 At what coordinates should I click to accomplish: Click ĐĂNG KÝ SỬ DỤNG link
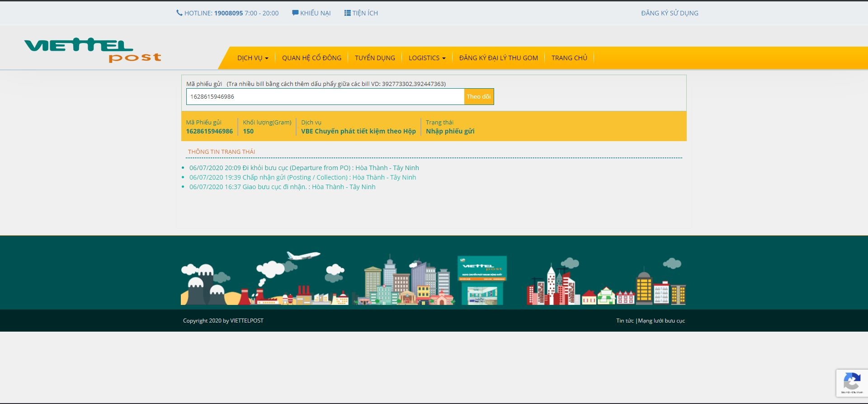coord(670,13)
